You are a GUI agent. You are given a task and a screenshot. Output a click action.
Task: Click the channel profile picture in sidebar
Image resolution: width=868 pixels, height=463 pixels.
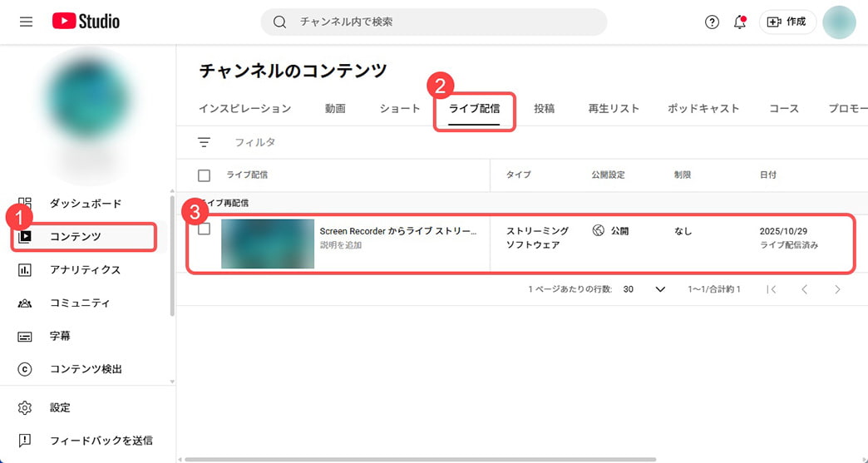coord(89,98)
